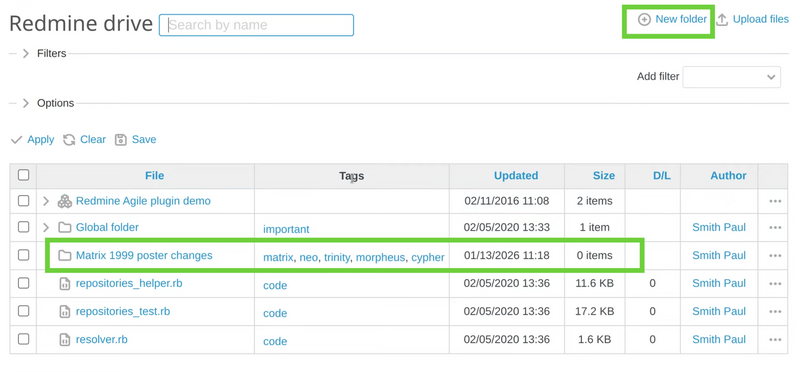Click the Upload files link
This screenshot has width=800, height=372.
(x=761, y=19)
